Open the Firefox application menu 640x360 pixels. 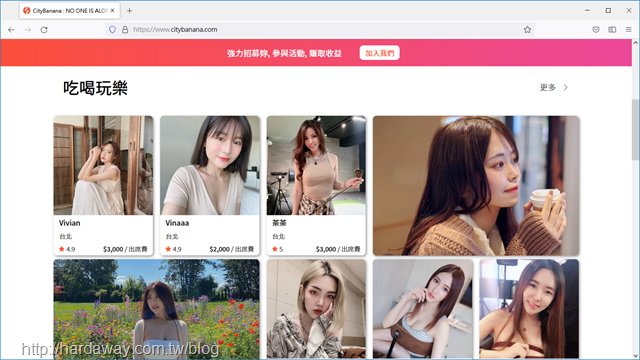point(629,29)
